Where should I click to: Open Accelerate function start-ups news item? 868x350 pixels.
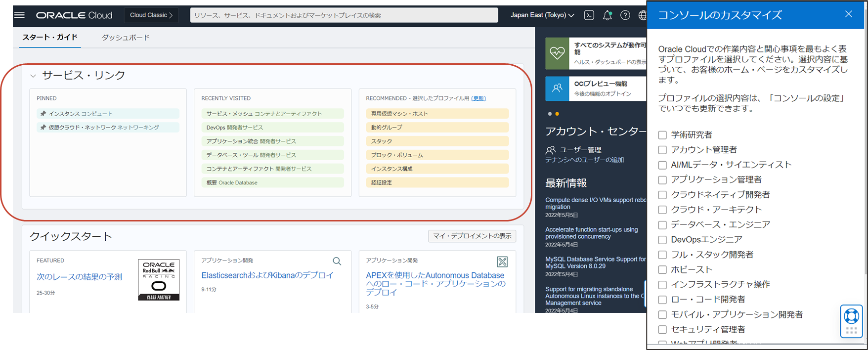[x=591, y=233]
